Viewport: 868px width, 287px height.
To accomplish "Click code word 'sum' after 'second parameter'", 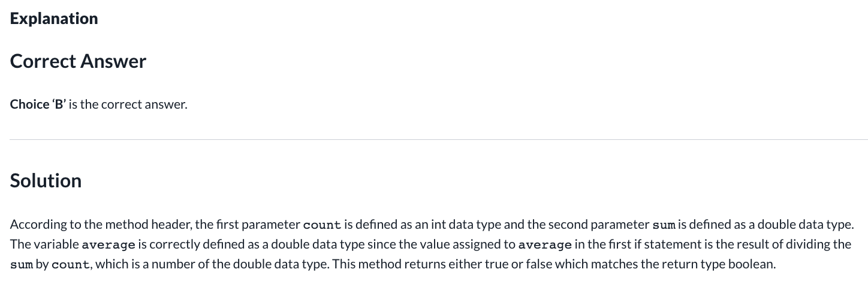I will click(x=663, y=225).
